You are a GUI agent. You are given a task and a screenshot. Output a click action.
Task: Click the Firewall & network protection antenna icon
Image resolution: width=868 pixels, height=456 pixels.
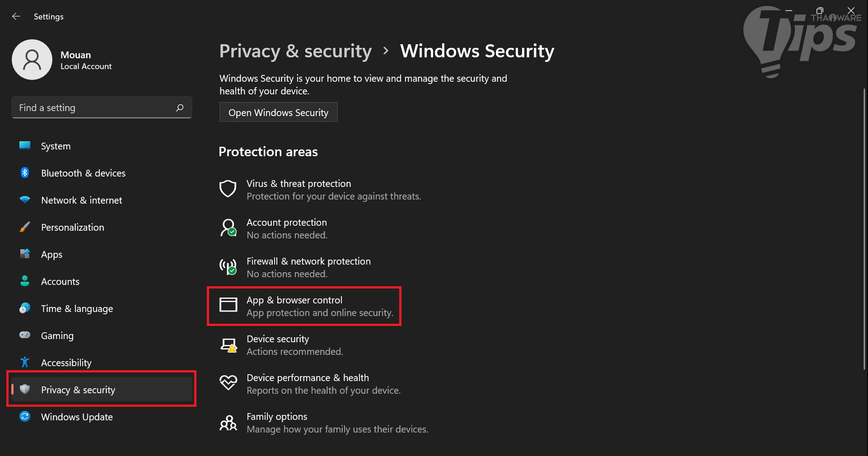pos(228,266)
